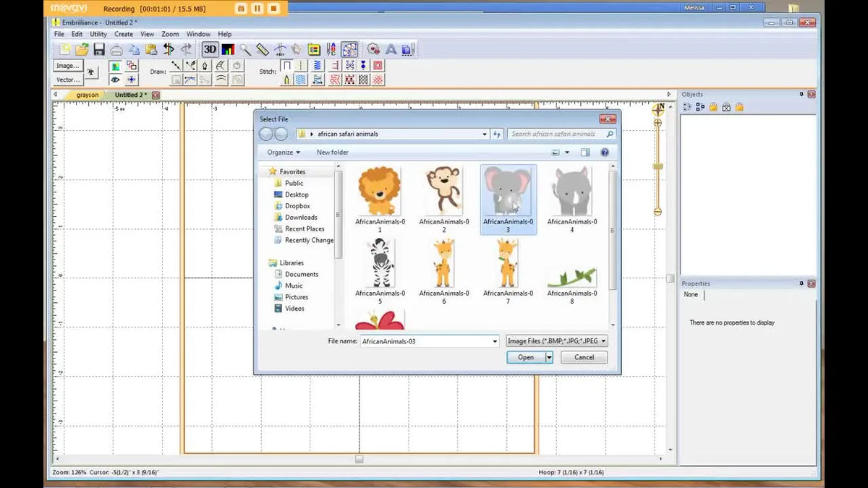
Task: Open the Utility menu
Action: tap(98, 34)
